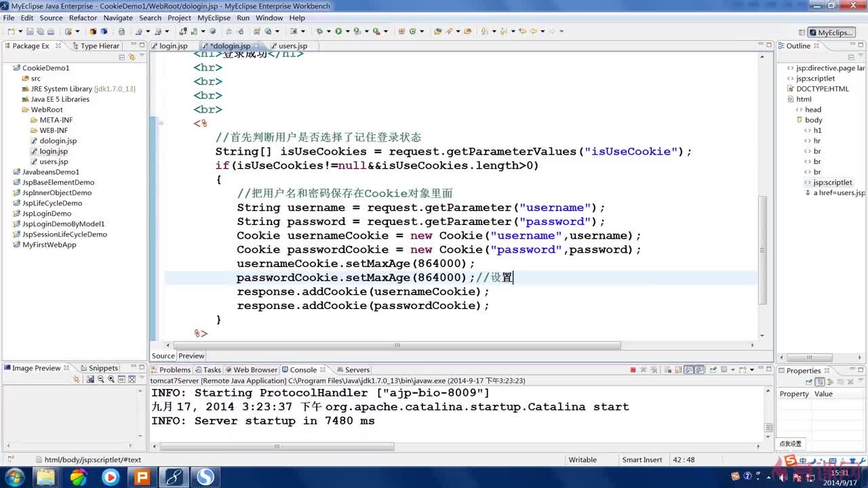Screen dimensions: 868x488
Task: Click the console horizontal scrollbar thumb
Action: (277, 447)
